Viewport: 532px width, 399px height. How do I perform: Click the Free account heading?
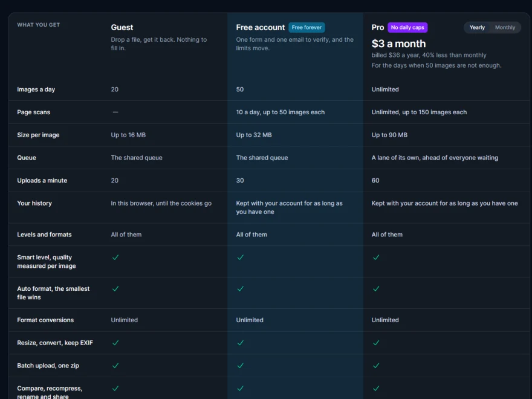click(260, 27)
